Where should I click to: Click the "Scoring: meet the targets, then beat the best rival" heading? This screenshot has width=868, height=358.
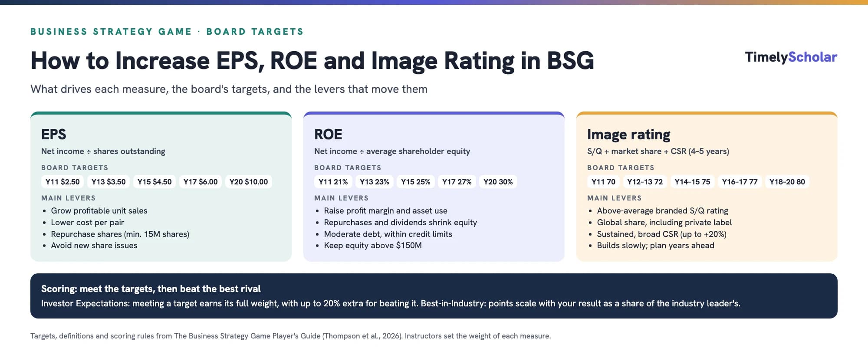click(151, 289)
